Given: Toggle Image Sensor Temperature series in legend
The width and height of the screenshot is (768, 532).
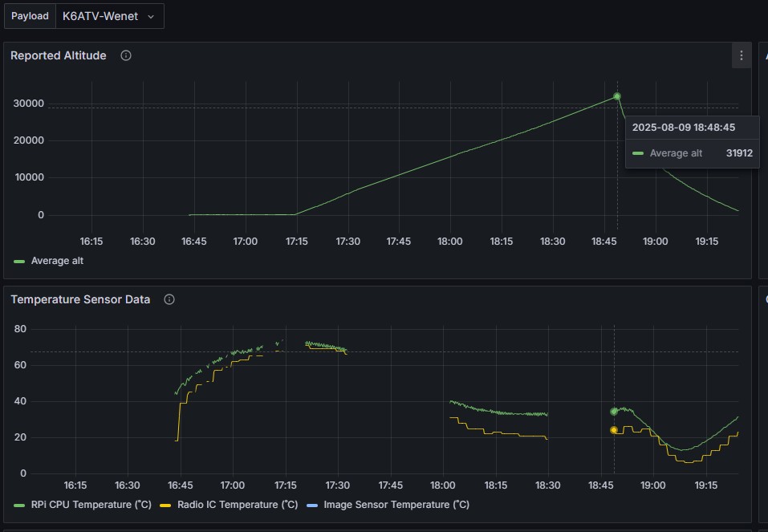Looking at the screenshot, I should pos(396,505).
